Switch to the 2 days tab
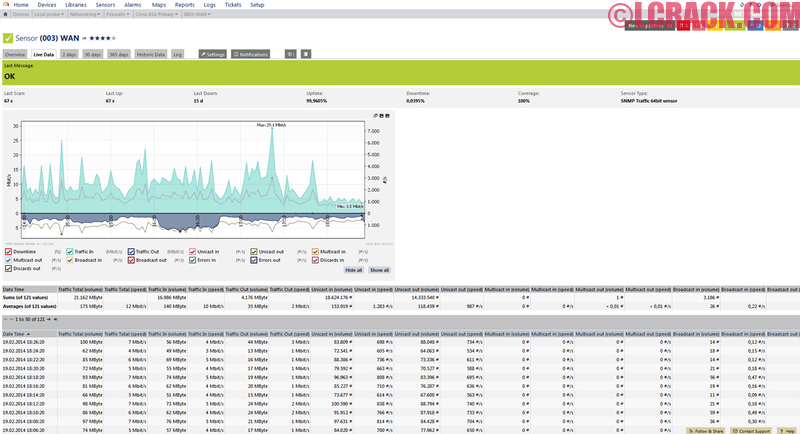The height and width of the screenshot is (434, 800). click(x=69, y=54)
